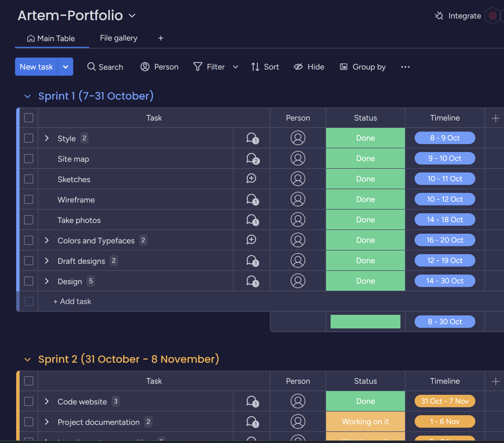504x443 pixels.
Task: Open the Integrate plug icon
Action: [439, 16]
